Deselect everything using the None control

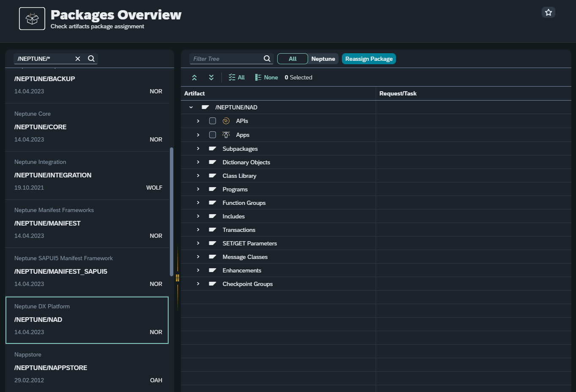point(266,77)
